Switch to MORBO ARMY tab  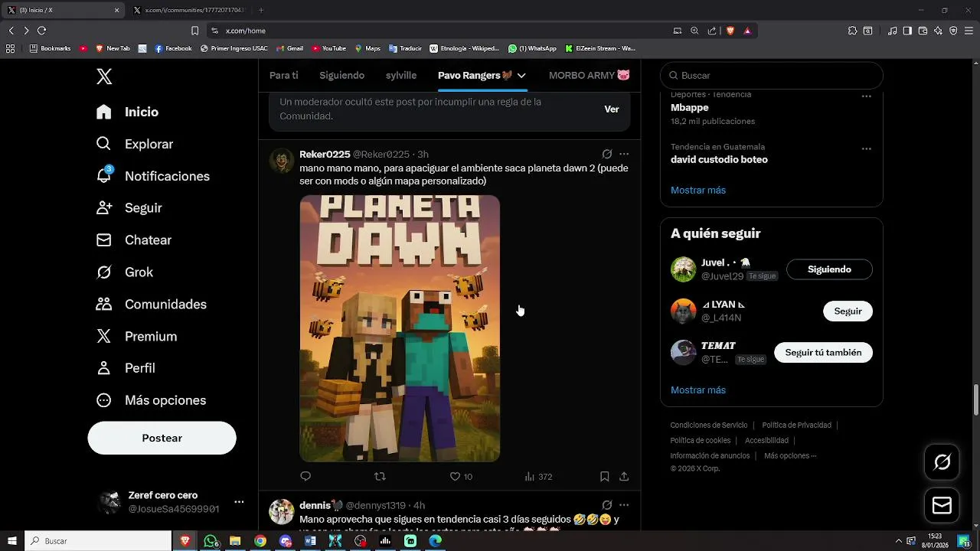click(x=590, y=75)
